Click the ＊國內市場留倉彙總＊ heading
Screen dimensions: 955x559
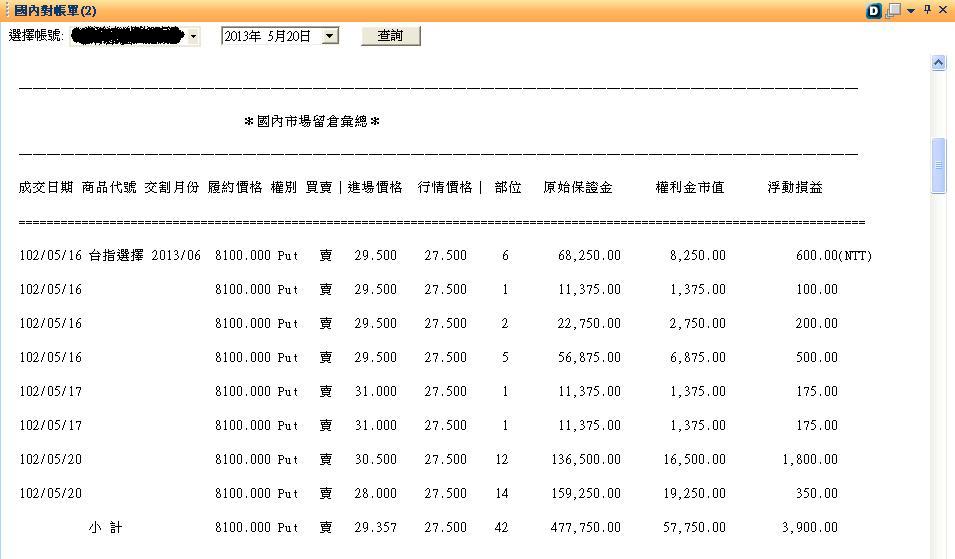[312, 121]
